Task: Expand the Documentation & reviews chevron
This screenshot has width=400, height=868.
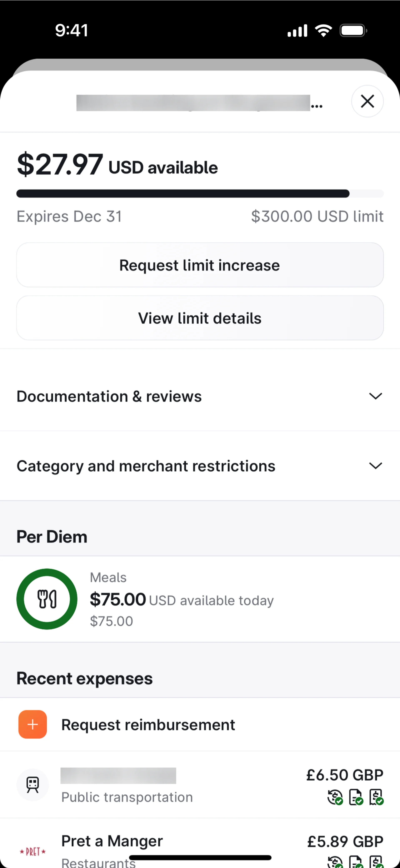Action: click(x=375, y=396)
